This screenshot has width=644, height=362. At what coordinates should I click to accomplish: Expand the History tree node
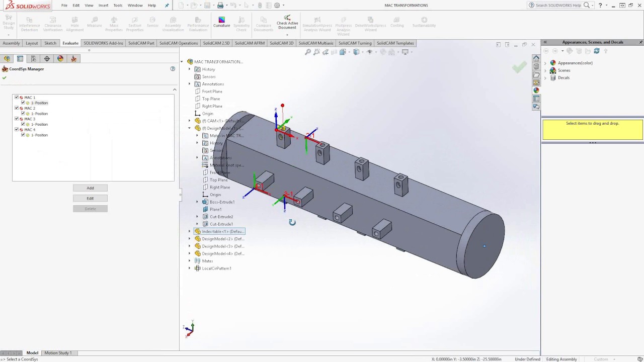pyautogui.click(x=190, y=69)
